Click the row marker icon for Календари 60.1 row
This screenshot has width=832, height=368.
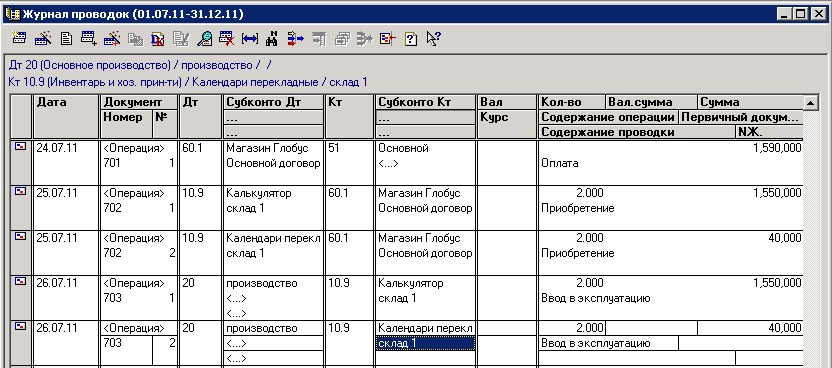coord(21,237)
